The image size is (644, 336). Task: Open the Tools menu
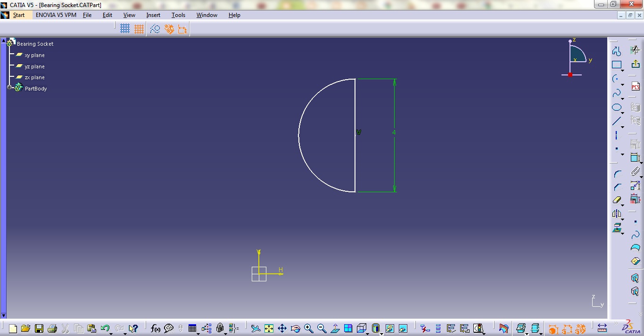178,15
